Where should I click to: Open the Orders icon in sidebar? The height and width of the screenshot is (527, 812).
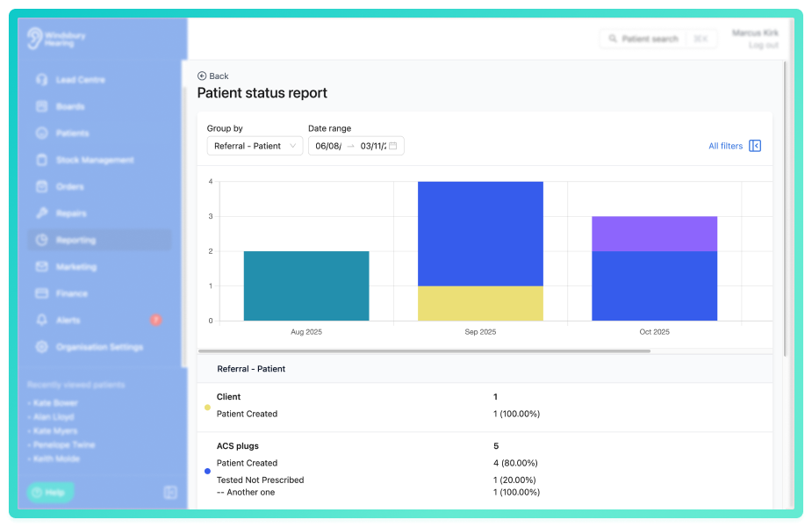(42, 186)
